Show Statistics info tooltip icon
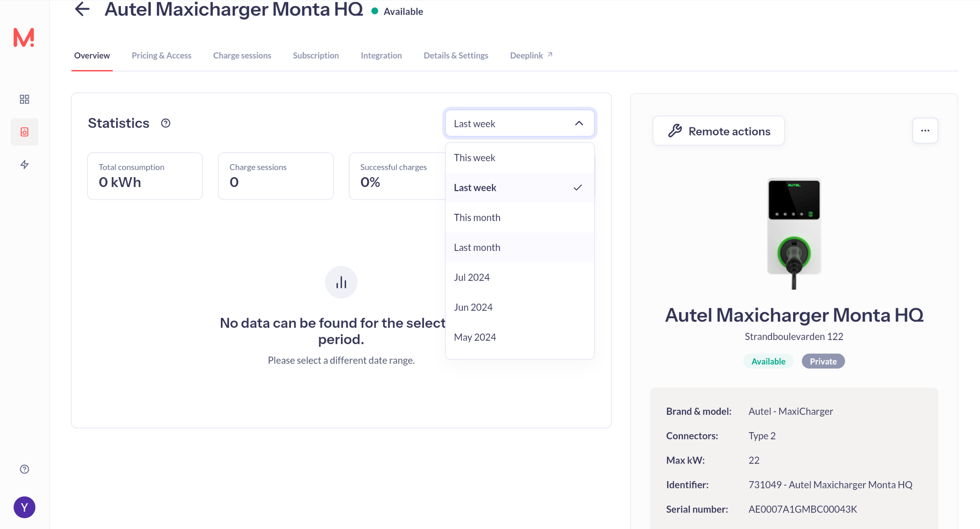Screen dimensions: 980x529 coord(165,123)
